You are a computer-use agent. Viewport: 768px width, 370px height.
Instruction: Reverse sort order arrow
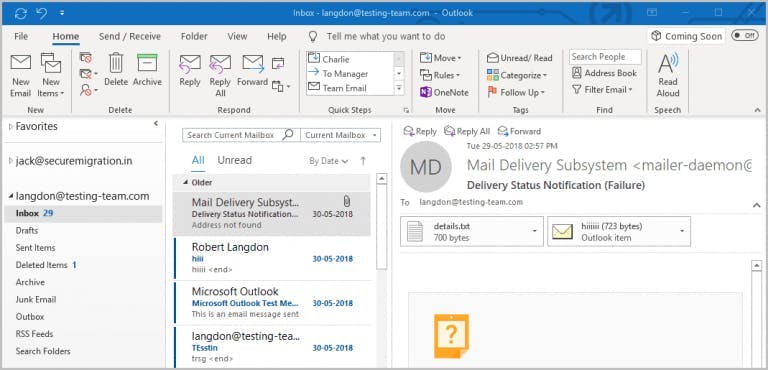tap(363, 160)
